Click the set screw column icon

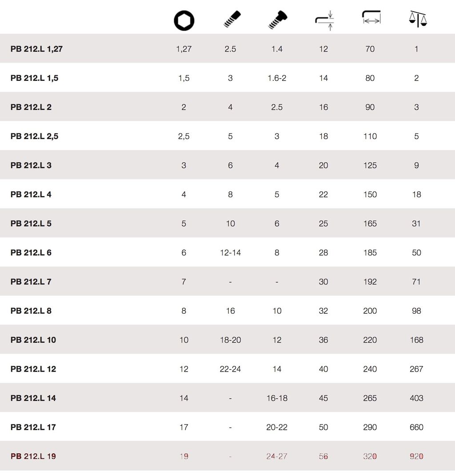click(x=231, y=19)
